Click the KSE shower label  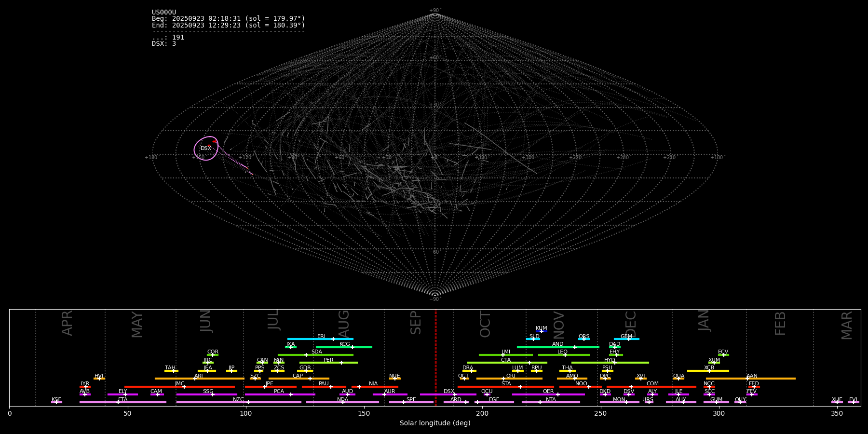pos(56,400)
